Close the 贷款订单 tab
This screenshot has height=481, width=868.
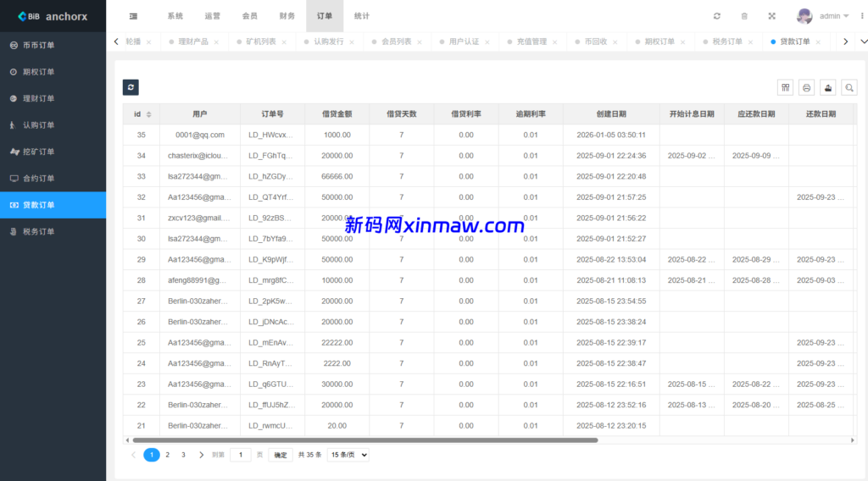click(x=818, y=42)
